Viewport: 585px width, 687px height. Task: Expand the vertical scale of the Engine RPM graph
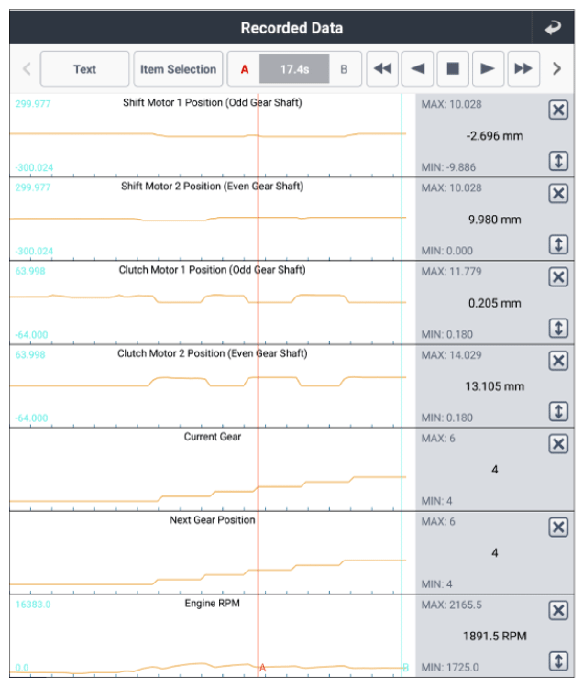558,661
